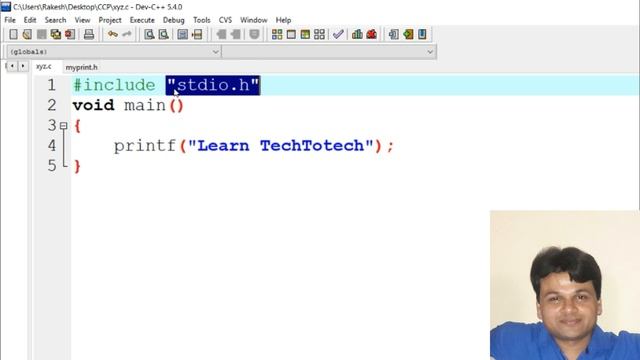The width and height of the screenshot is (640, 360).
Task: Open the empty function list dropdown
Action: [x=329, y=52]
